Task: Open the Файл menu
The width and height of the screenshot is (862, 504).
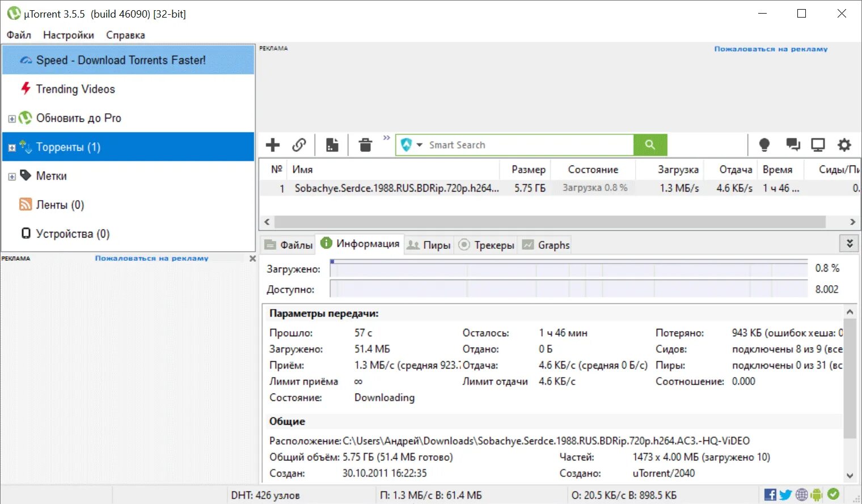Action: 19,35
